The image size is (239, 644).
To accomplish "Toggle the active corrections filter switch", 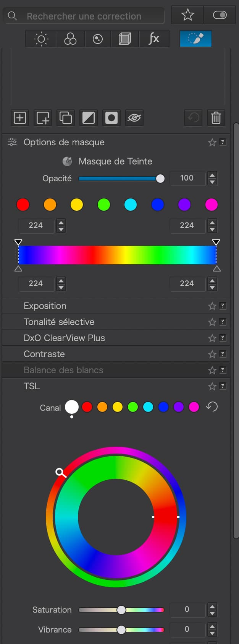I will coord(220,15).
